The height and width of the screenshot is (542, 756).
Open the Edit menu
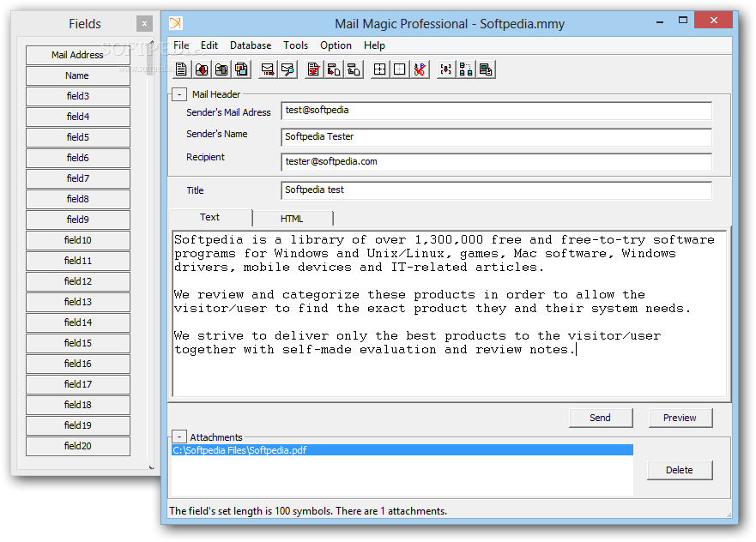point(209,45)
